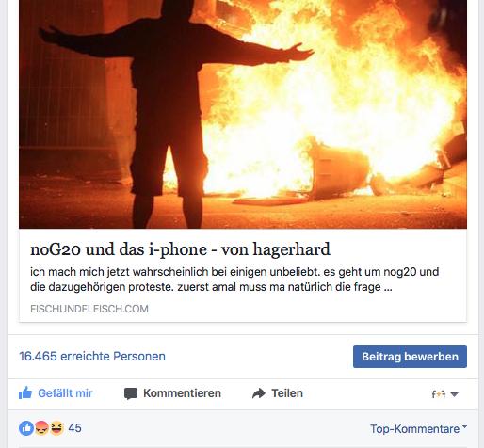Click the FISCHUNDFLEISCH.COM source domain
Viewport: 484px width, 448px height.
pyautogui.click(x=89, y=309)
